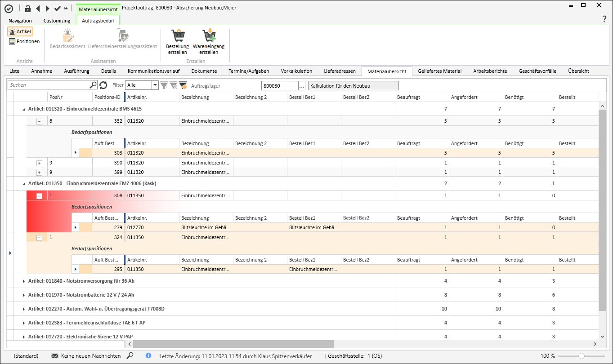Click ellipsis button next to 800030 field
This screenshot has width=613, height=364.
click(x=302, y=85)
